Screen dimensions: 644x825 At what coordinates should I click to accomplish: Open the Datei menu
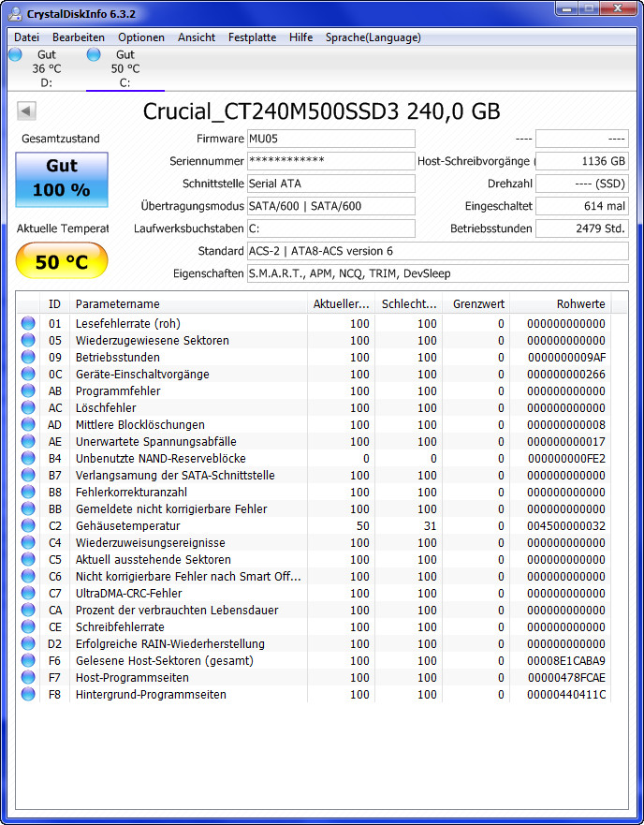pos(27,37)
